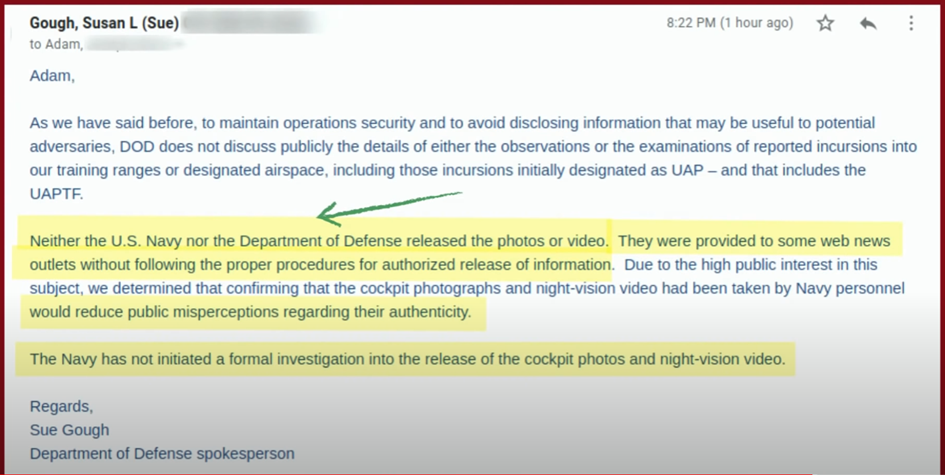Click the blurred sender email address
945x475 pixels.
[248, 23]
